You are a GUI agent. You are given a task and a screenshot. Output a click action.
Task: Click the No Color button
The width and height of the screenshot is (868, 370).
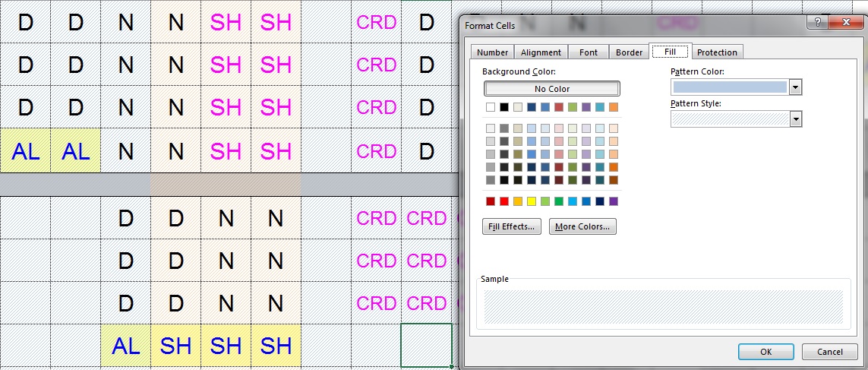pos(552,89)
